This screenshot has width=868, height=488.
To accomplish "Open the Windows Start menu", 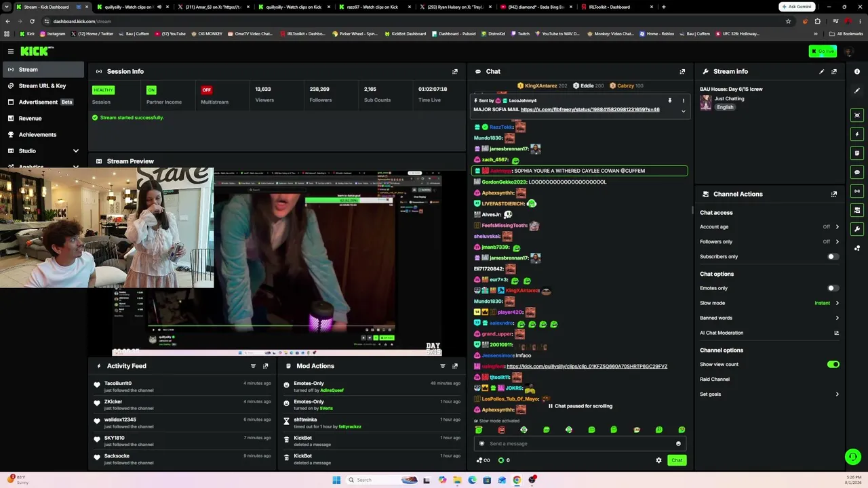I will 336,480.
